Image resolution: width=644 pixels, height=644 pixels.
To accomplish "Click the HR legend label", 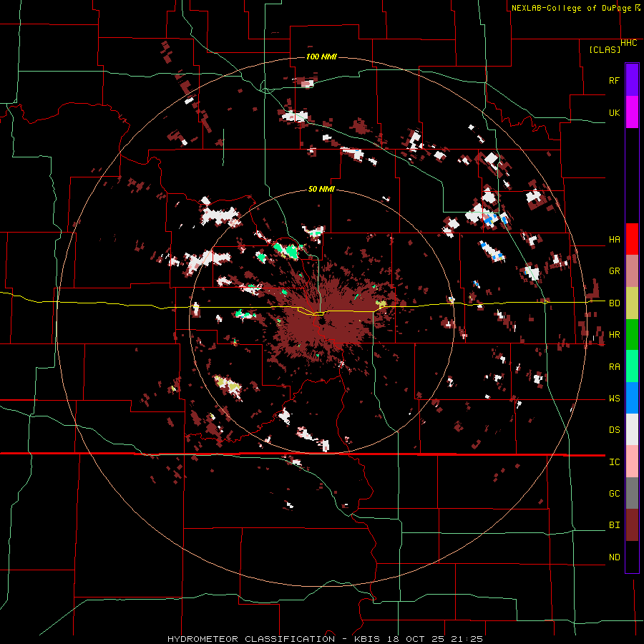I will point(614,335).
